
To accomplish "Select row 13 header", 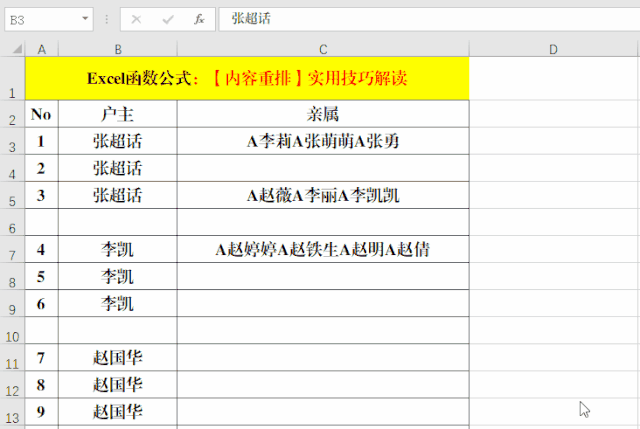I will pos(12,411).
